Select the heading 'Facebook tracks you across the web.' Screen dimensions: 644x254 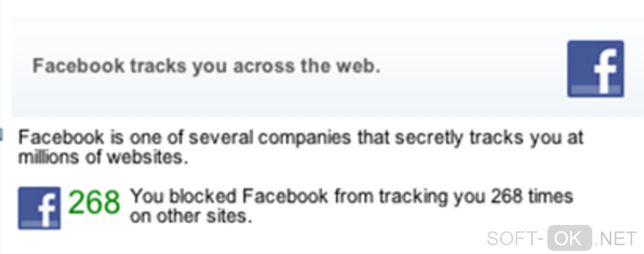click(206, 66)
